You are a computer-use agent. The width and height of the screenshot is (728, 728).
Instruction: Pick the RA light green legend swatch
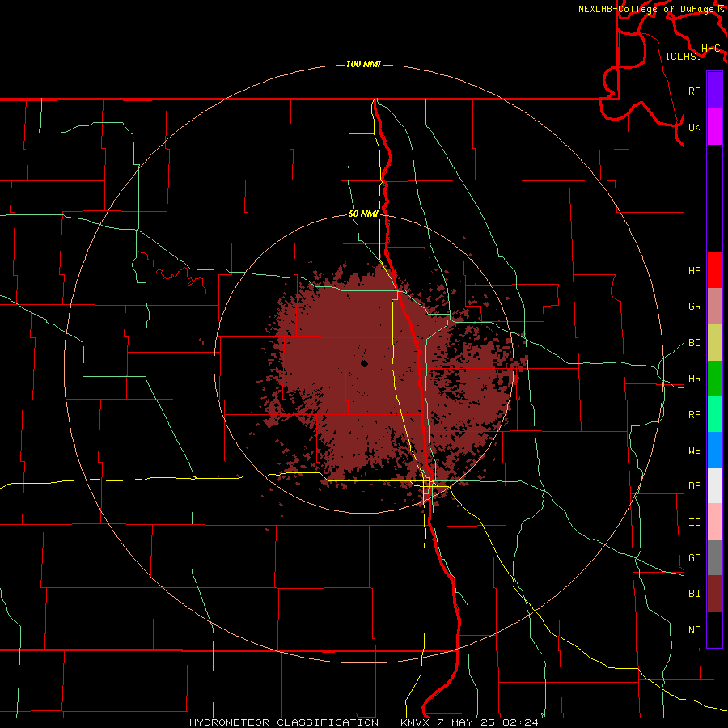pos(714,414)
